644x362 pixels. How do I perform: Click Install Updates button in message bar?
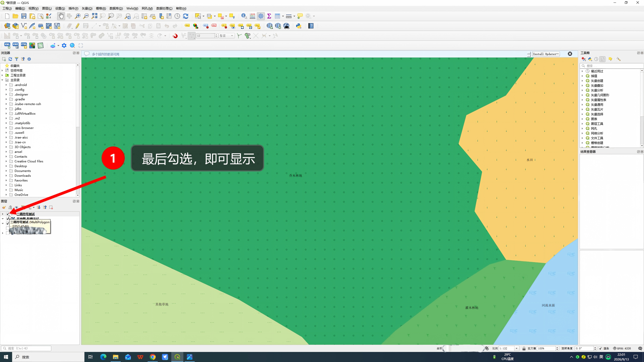546,54
